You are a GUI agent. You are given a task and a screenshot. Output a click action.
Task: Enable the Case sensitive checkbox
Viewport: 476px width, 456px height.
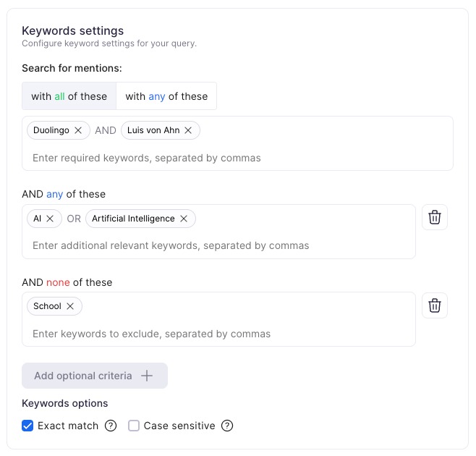pyautogui.click(x=134, y=426)
